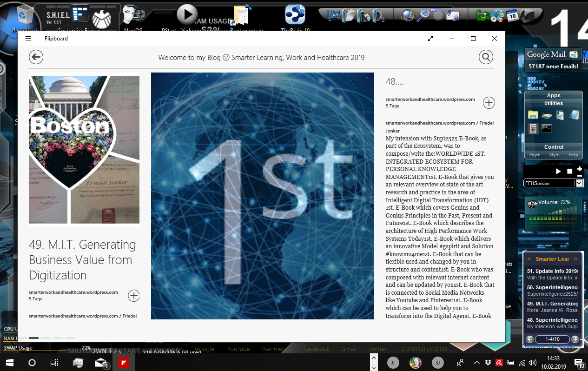The height and width of the screenshot is (371, 588).
Task: Open File Explorer in Utilities gadget
Action: pos(533,115)
